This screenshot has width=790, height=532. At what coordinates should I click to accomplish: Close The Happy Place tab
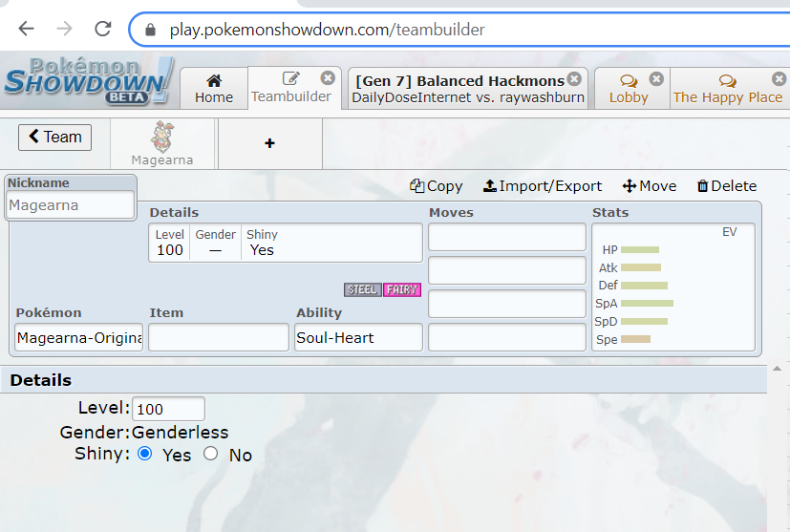[779, 78]
